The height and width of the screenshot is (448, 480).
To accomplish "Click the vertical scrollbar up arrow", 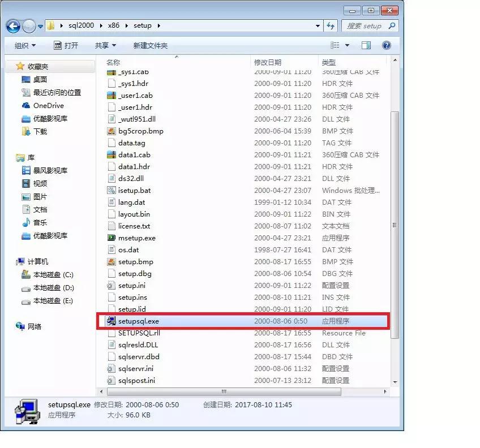I will pos(395,61).
